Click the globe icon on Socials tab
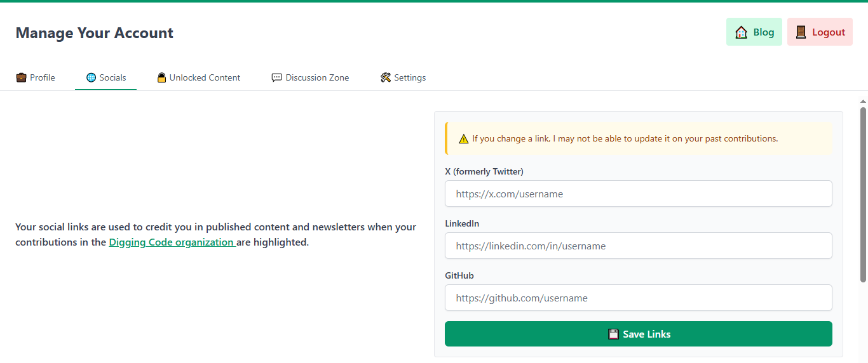This screenshot has width=868, height=363. (x=91, y=77)
